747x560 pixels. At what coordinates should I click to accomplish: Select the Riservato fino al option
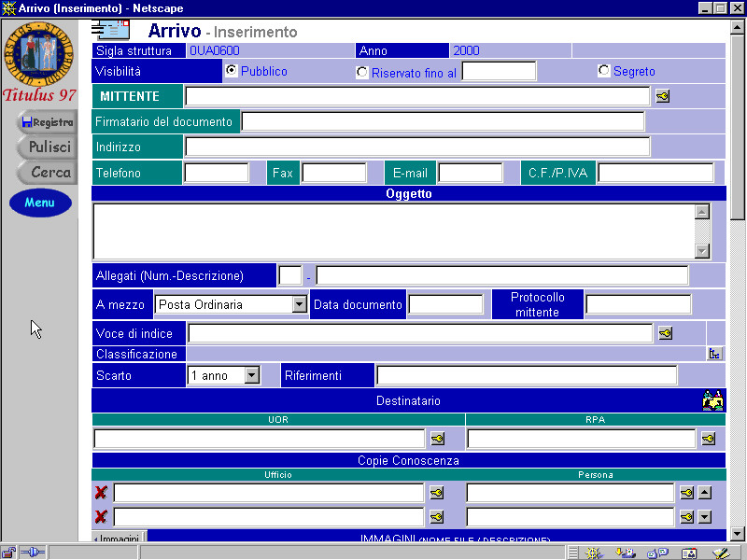pos(362,72)
